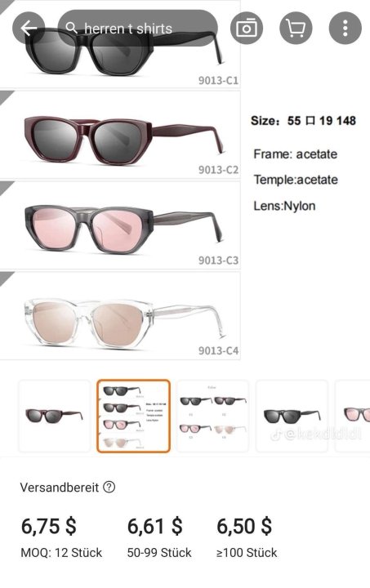This screenshot has height=588, width=370.
Task: Open the three-dot more options menu
Action: point(345,28)
